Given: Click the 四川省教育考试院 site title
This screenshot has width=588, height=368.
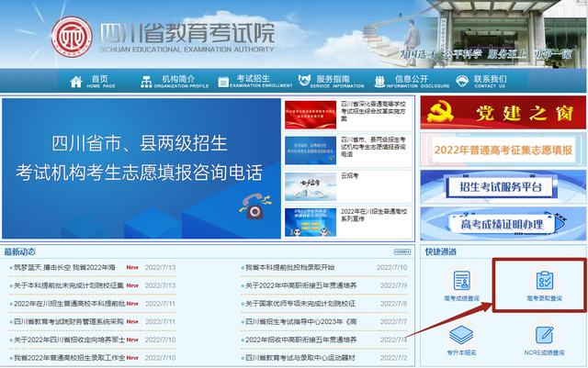Looking at the screenshot, I should coord(187,33).
